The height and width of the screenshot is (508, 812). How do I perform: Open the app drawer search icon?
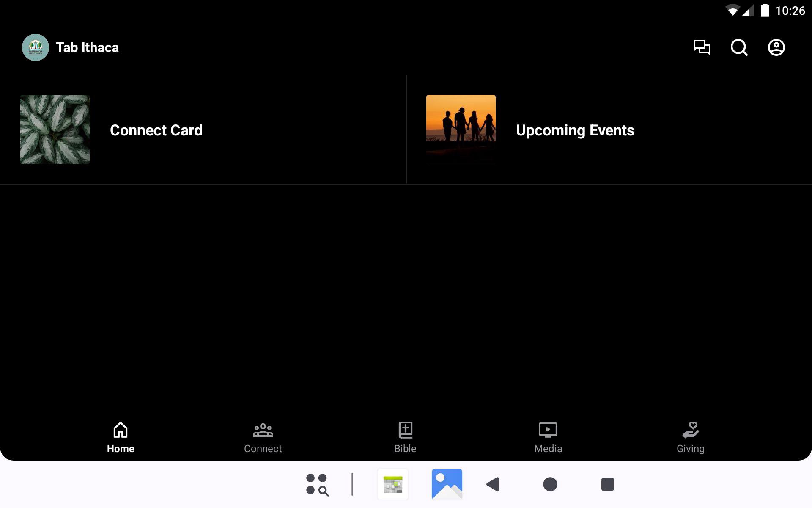click(x=317, y=484)
